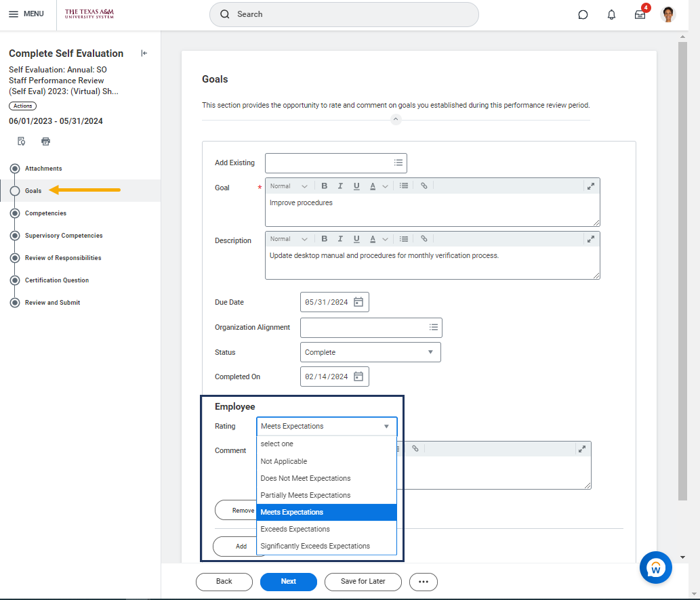Image resolution: width=700 pixels, height=600 pixels.
Task: Open the inbox with 4 unread items
Action: (x=640, y=14)
